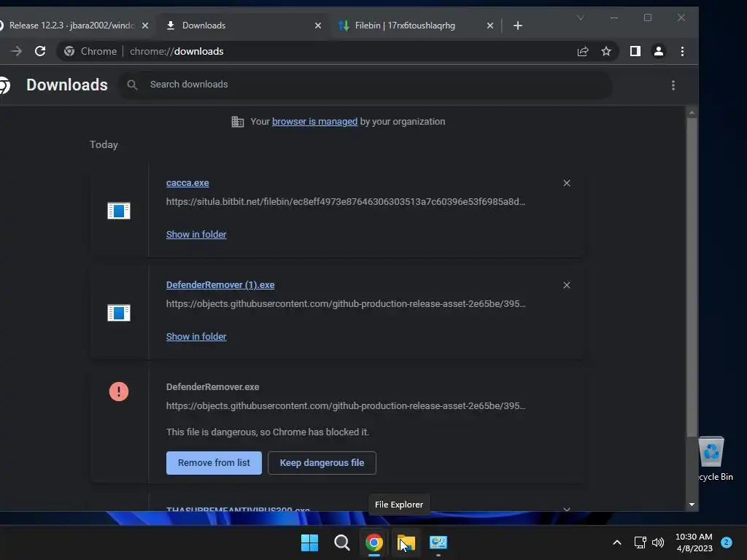Click the managed organization building icon
This screenshot has height=560, width=747.
tap(237, 122)
